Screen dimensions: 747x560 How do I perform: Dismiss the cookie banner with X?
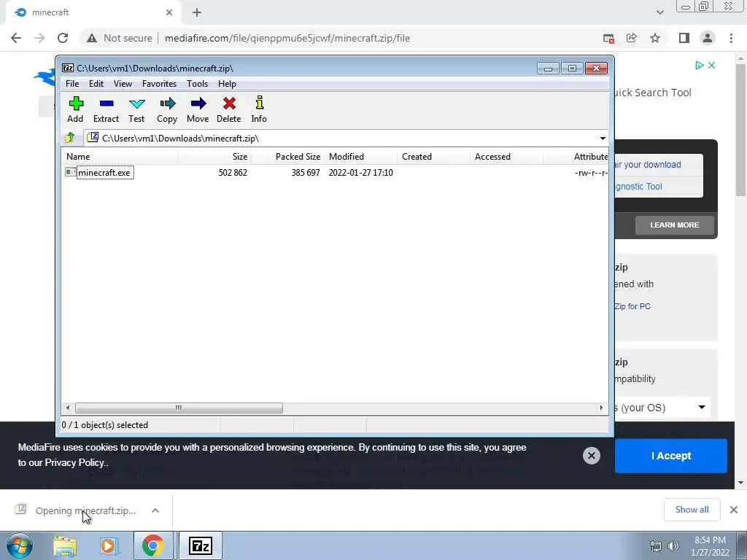[x=591, y=456]
